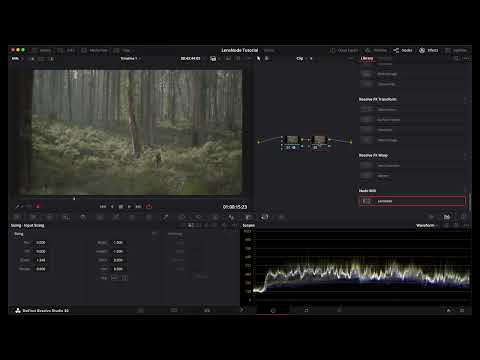This screenshot has height=360, width=480.
Task: Open the Info panel icon
Action: pyautogui.click(x=463, y=217)
